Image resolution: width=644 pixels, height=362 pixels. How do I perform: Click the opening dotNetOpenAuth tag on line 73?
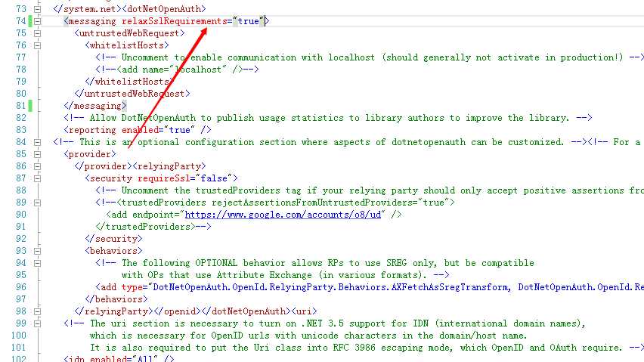164,9
